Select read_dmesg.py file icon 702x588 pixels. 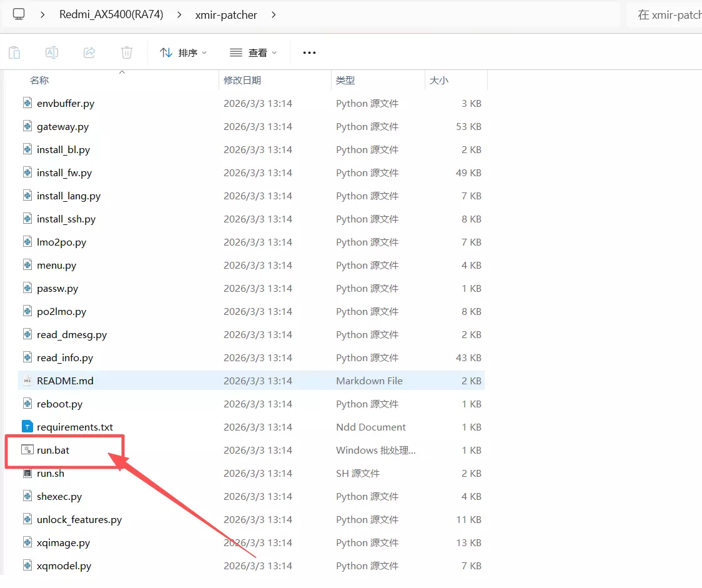point(27,334)
